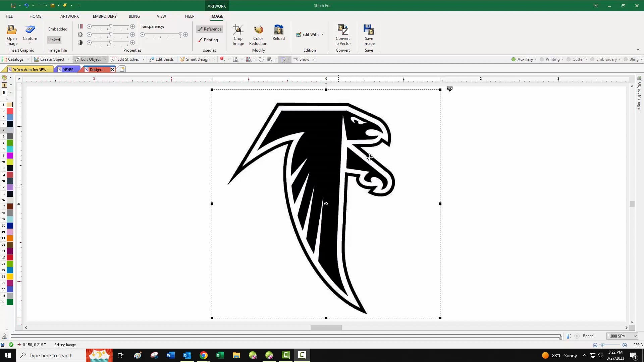Click the Reload image icon
The height and width of the screenshot is (362, 644).
pyautogui.click(x=278, y=30)
